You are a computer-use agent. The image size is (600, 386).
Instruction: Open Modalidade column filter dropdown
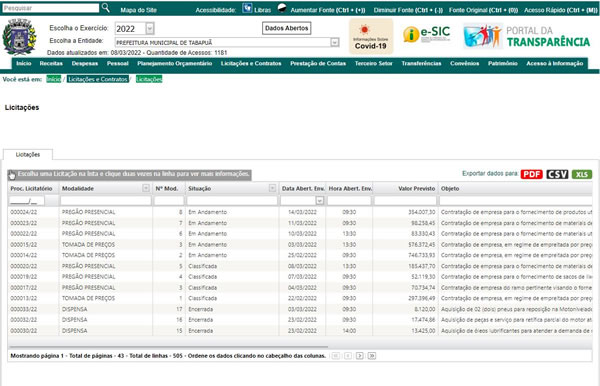(146, 188)
